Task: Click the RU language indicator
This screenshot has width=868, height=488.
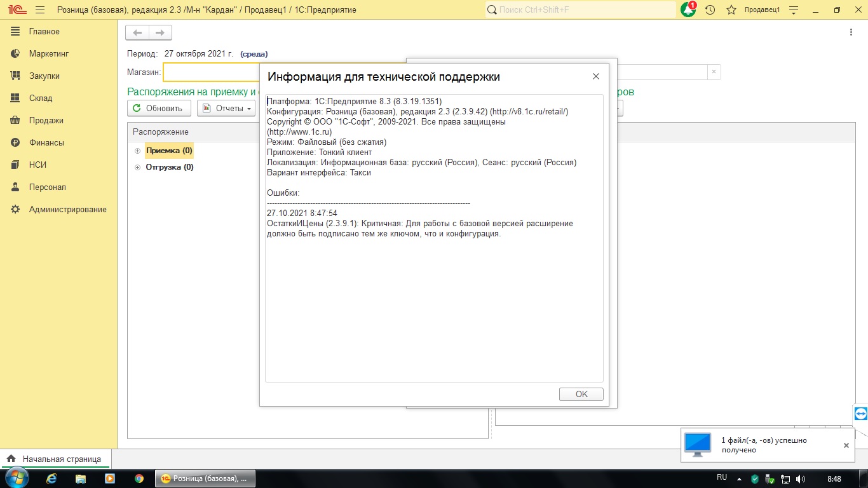Action: tap(722, 477)
